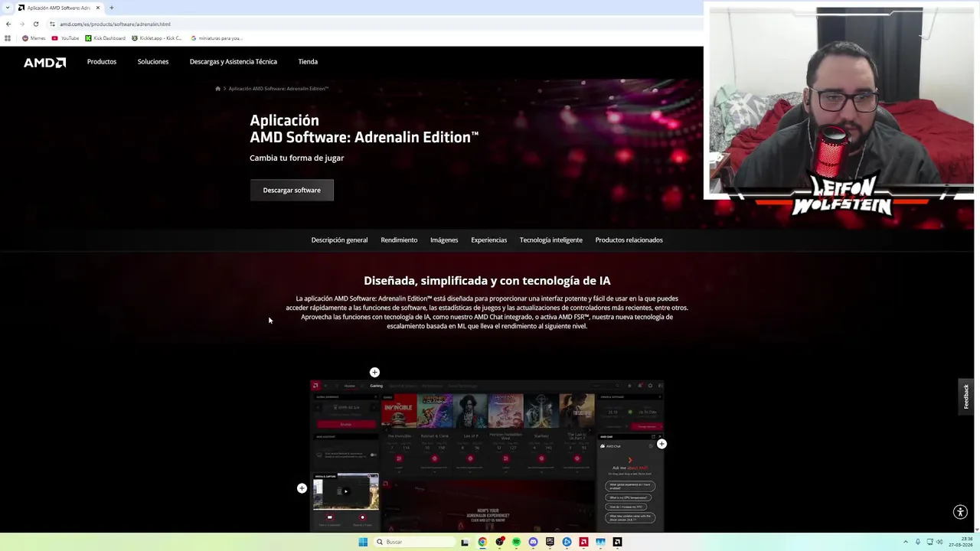Open Spotify from the taskbar
This screenshot has height=551, width=980.
coord(516,542)
